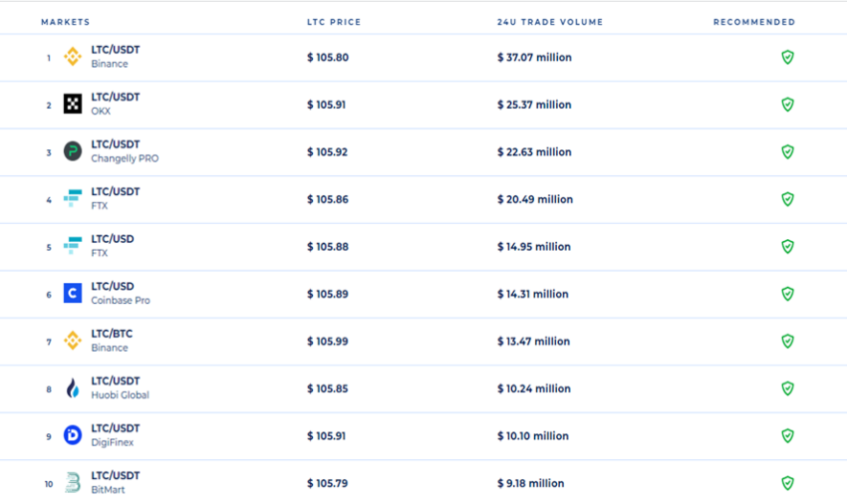The image size is (847, 504).
Task: Click recommended shield for BitMart row
Action: (787, 483)
